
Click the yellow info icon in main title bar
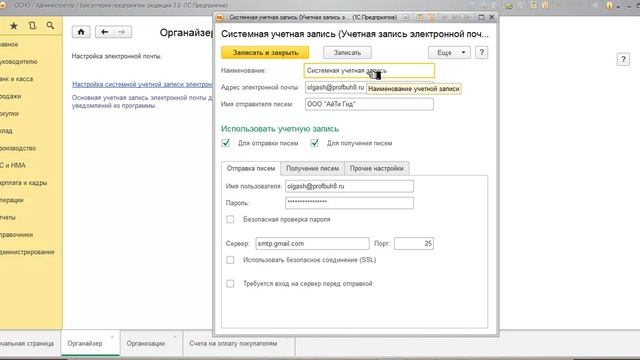point(609,5)
